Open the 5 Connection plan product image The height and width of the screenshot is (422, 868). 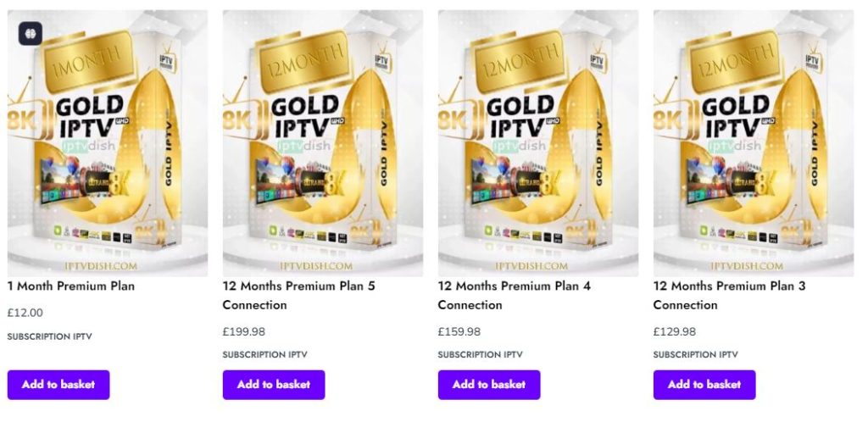tap(323, 144)
